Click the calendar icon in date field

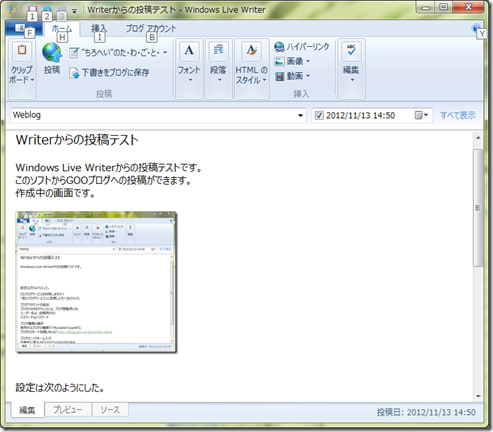pyautogui.click(x=418, y=115)
